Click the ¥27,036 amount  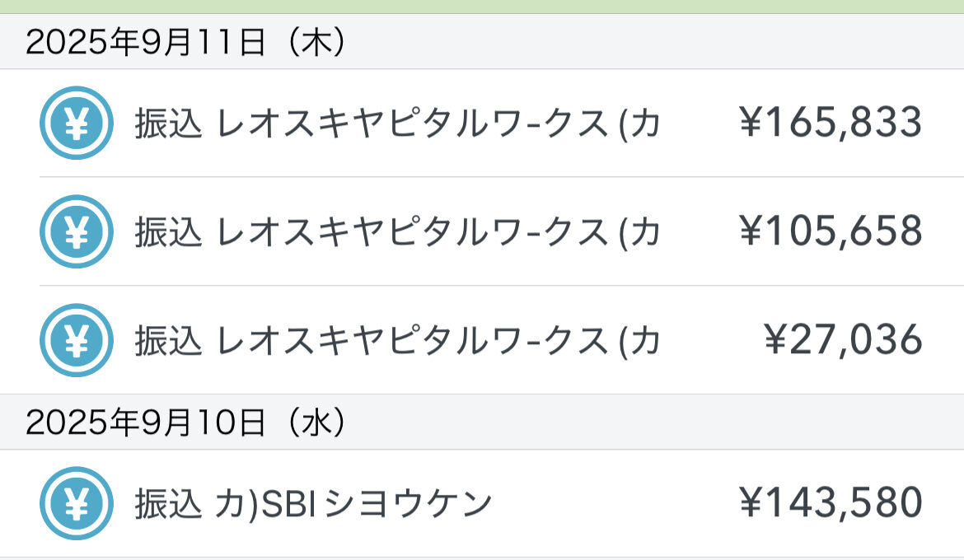coord(842,341)
